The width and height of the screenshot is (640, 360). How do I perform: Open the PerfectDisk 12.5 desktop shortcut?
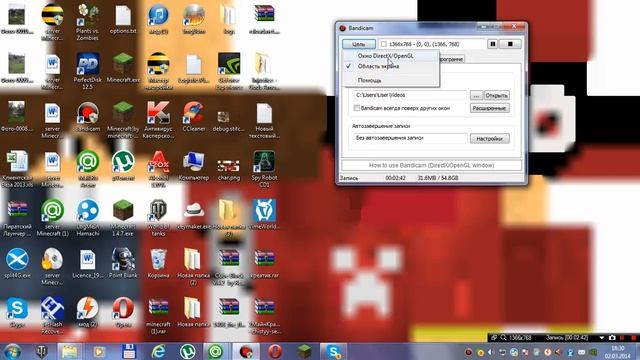(87, 71)
